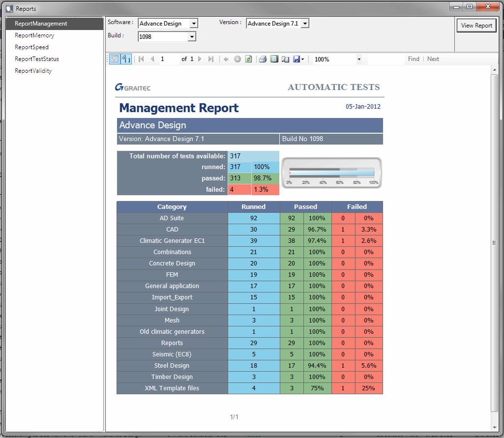Click the report vertical scrollbar thumb
Screen dimensions: 504x438
pyautogui.click(x=494, y=243)
